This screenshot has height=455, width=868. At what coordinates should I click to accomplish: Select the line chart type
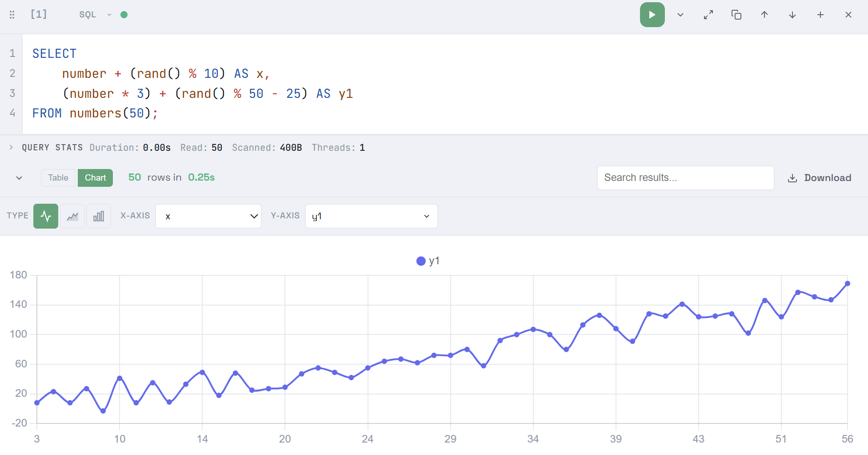tap(46, 216)
